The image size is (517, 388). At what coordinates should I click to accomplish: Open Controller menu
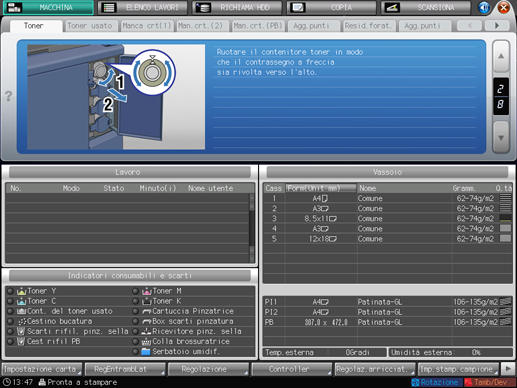click(x=292, y=369)
